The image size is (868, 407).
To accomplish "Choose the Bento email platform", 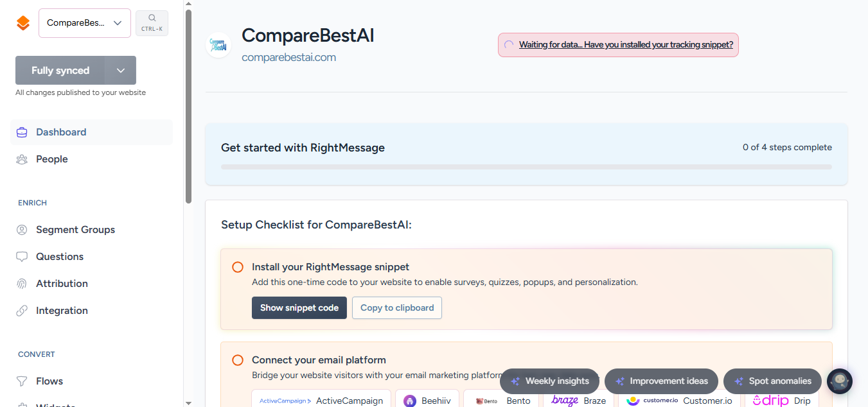I will coord(501,399).
